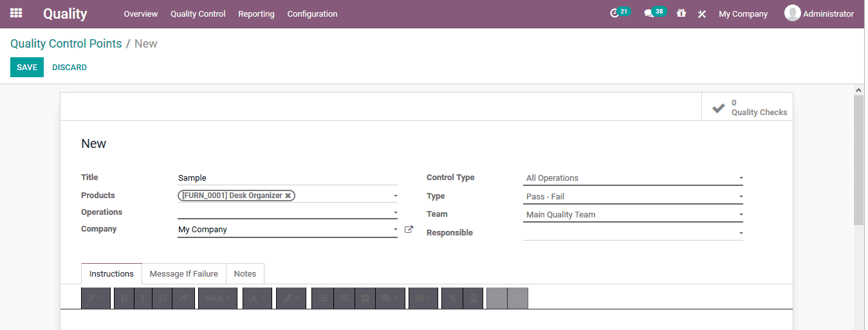868x330 pixels.
Task: Open the magic wand style dropdown
Action: [x=96, y=298]
